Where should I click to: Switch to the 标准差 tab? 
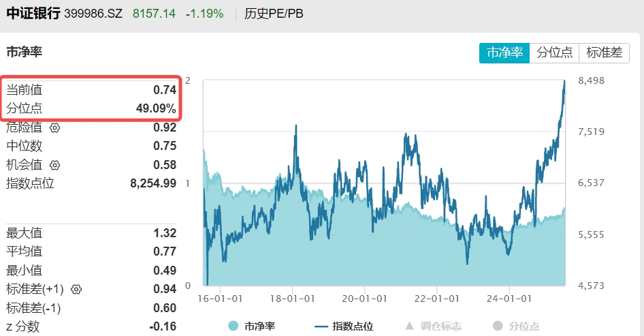click(x=604, y=52)
